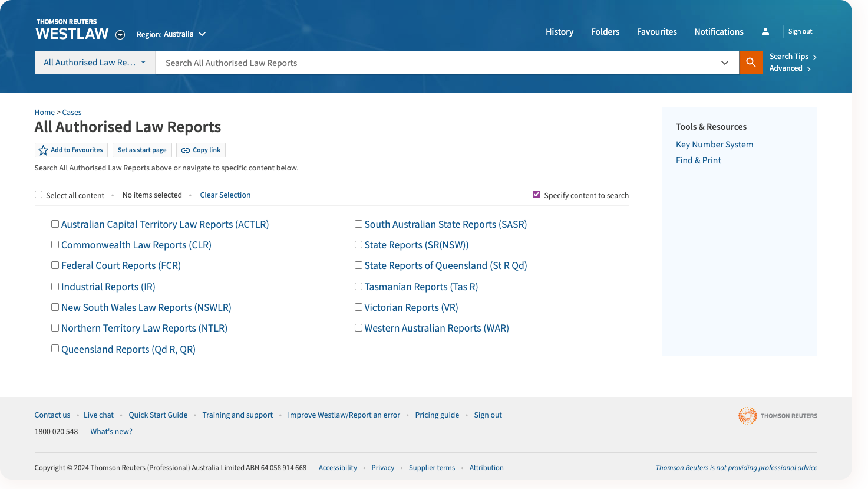Go to Folders in the top navigation
Image resolution: width=868 pixels, height=489 pixels.
click(605, 32)
